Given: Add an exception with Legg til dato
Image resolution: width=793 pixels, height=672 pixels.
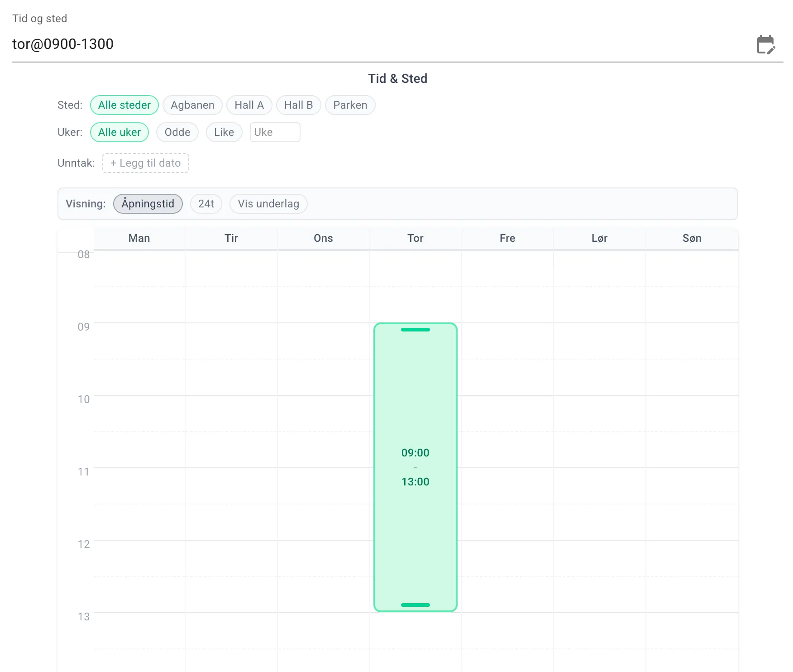Looking at the screenshot, I should tap(145, 163).
